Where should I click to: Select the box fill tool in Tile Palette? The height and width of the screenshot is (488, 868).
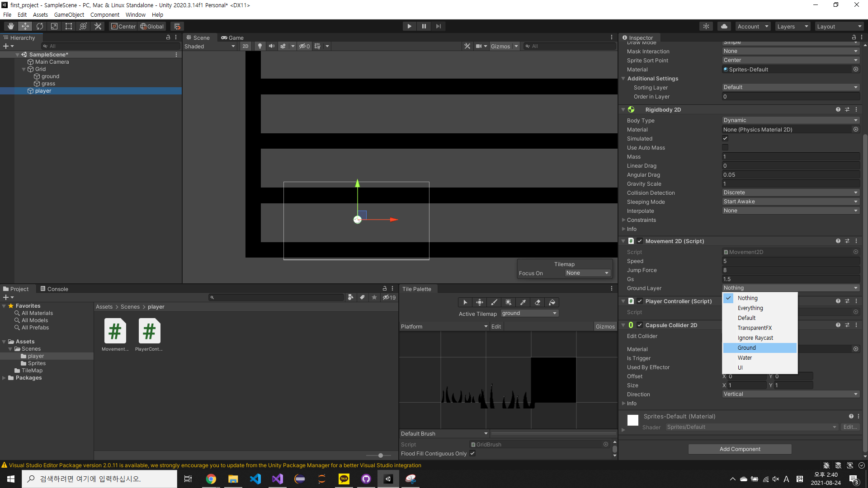(x=509, y=302)
